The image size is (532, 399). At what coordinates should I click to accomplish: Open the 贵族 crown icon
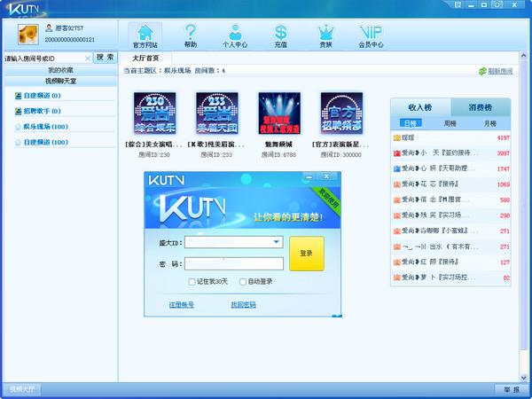325,36
